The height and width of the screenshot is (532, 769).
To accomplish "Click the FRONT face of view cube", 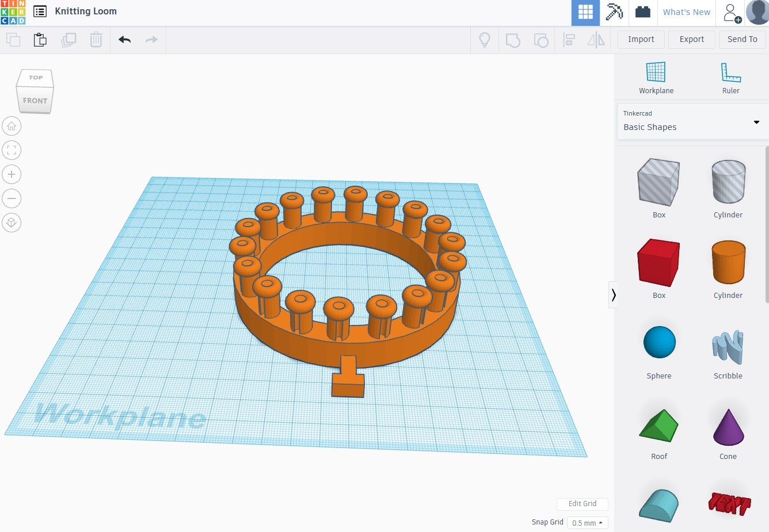I will 35,101.
